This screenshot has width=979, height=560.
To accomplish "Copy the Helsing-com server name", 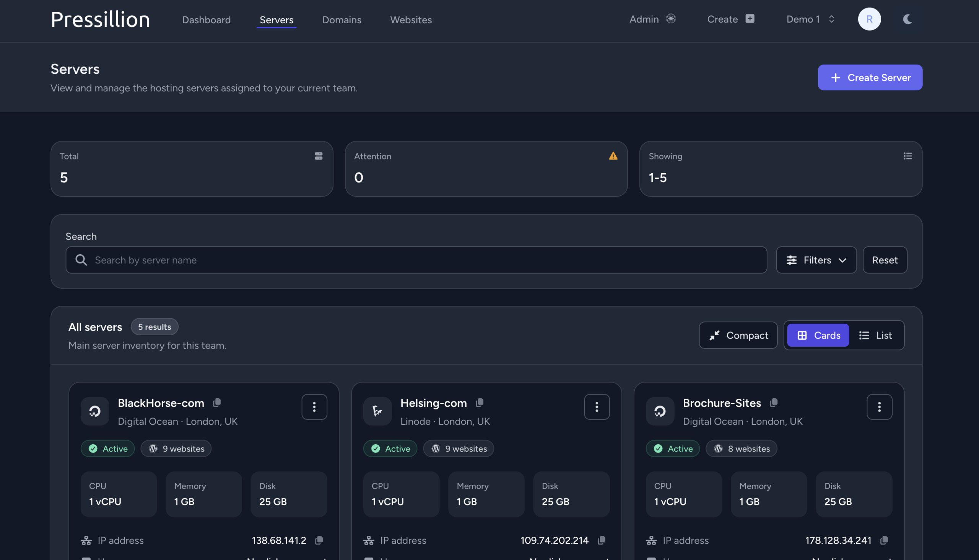I will pyautogui.click(x=479, y=403).
